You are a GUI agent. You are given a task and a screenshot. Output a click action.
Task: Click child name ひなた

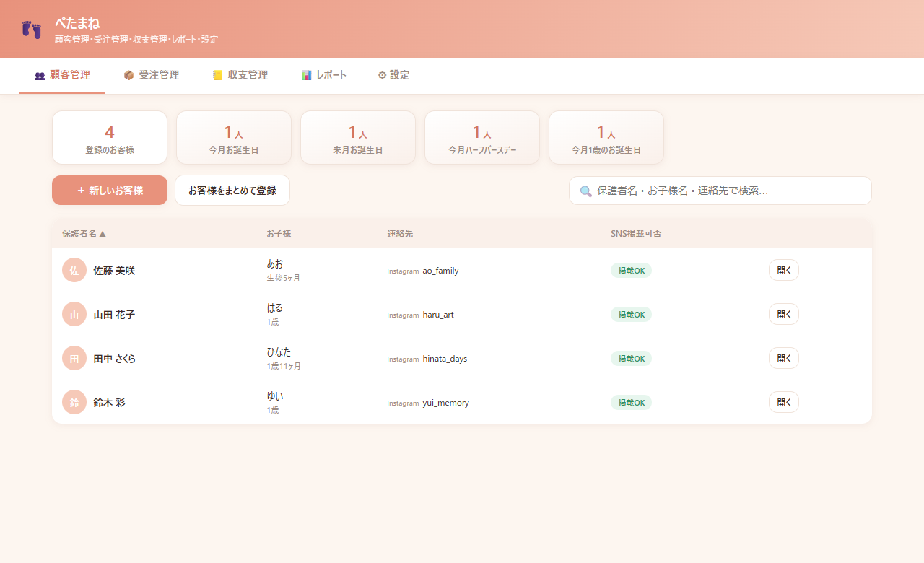pyautogui.click(x=279, y=352)
